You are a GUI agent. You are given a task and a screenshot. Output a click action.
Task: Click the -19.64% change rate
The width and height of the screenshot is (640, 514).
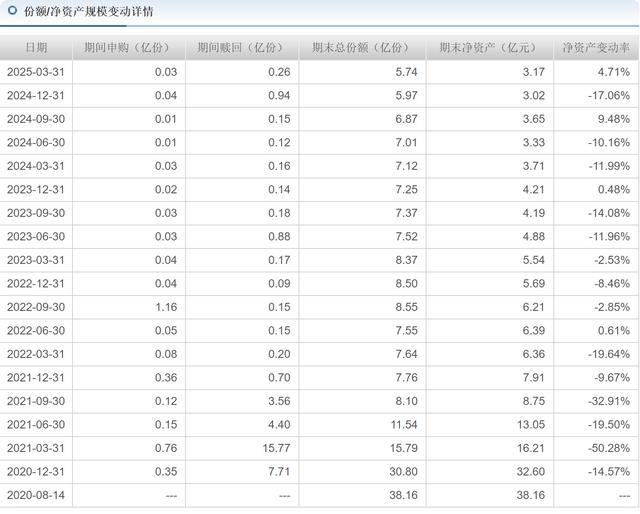pos(609,354)
